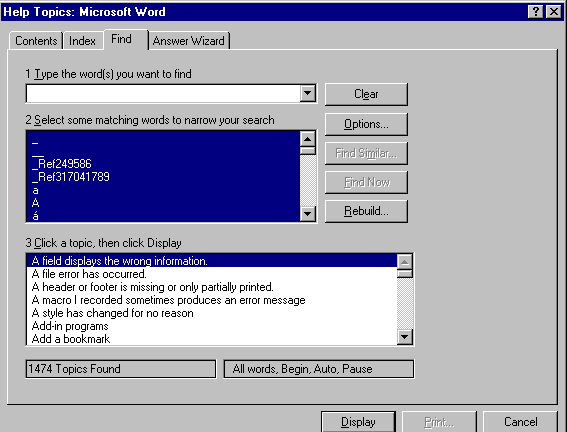The image size is (567, 432).
Task: Open the Answer Wizard tab
Action: pos(189,41)
